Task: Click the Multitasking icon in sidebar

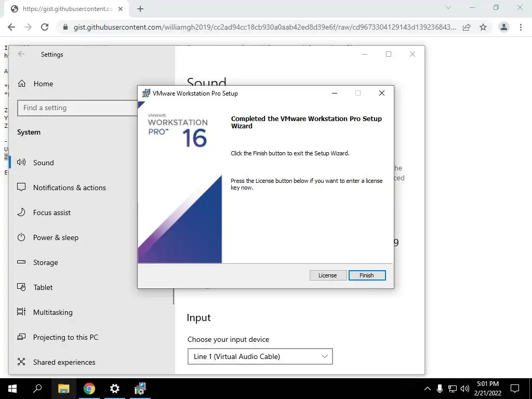Action: tap(21, 312)
